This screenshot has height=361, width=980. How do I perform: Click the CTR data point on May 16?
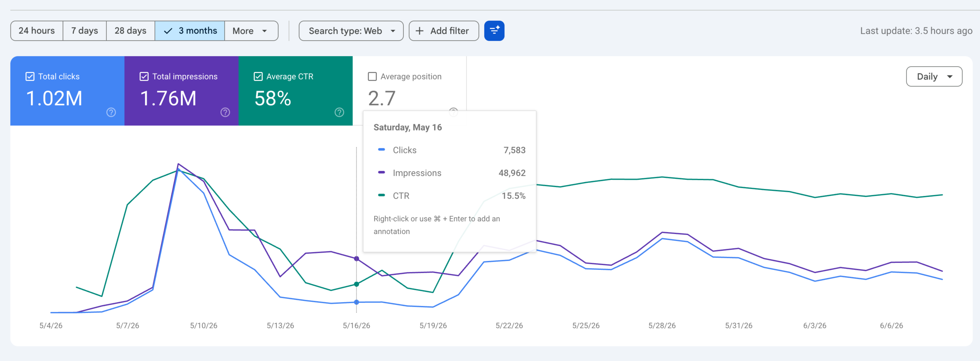coord(356,284)
